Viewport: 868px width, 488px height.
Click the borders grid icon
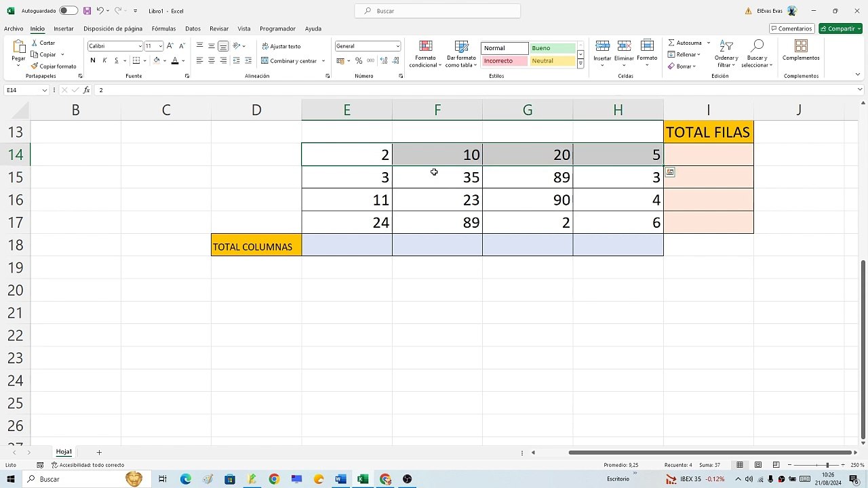[136, 60]
